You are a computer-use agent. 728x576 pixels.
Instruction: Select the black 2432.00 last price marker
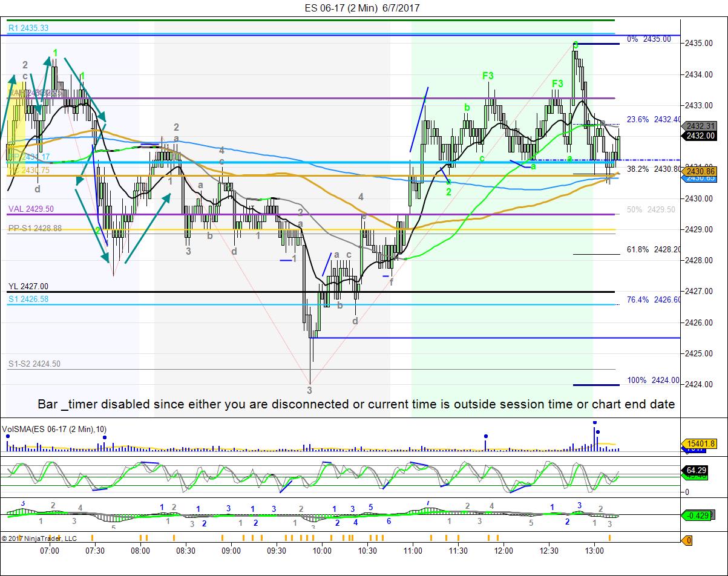coord(700,136)
